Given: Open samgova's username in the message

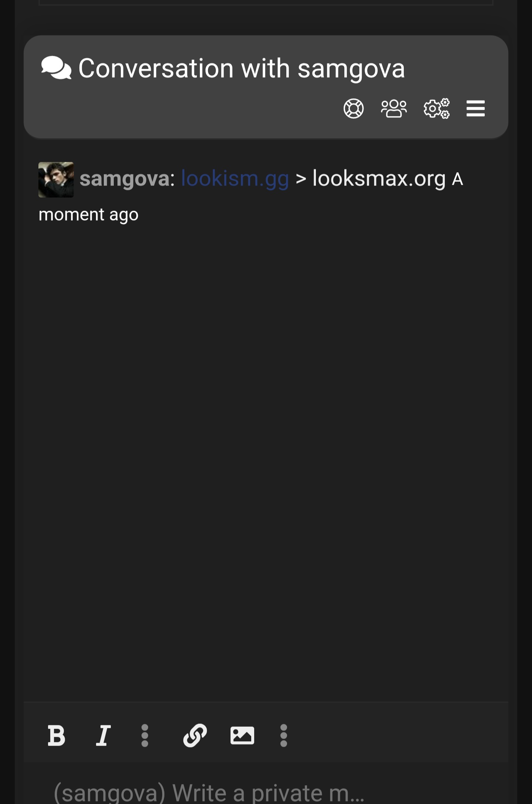Looking at the screenshot, I should click(125, 179).
